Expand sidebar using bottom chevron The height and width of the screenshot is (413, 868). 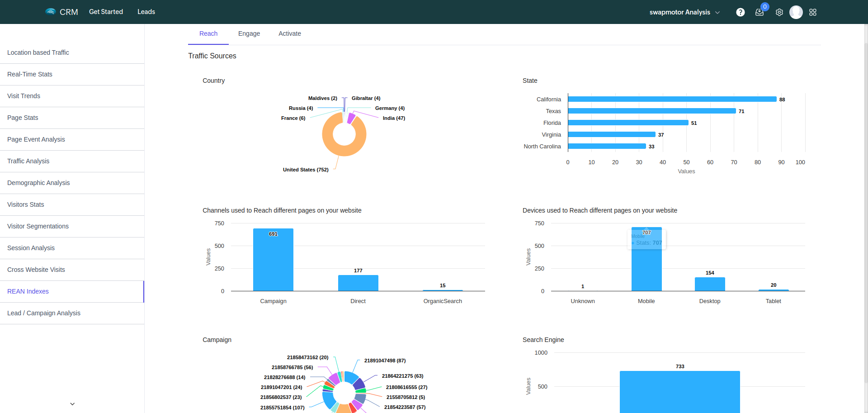(x=72, y=404)
